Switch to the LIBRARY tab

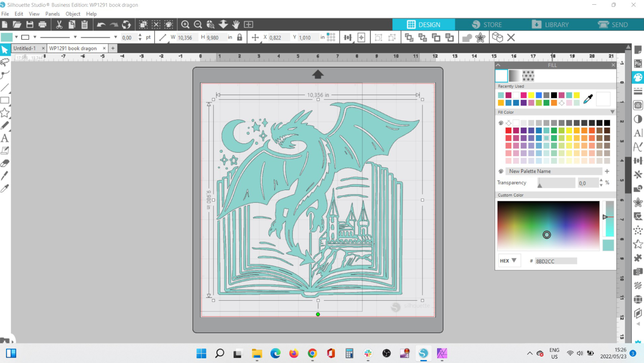(550, 24)
